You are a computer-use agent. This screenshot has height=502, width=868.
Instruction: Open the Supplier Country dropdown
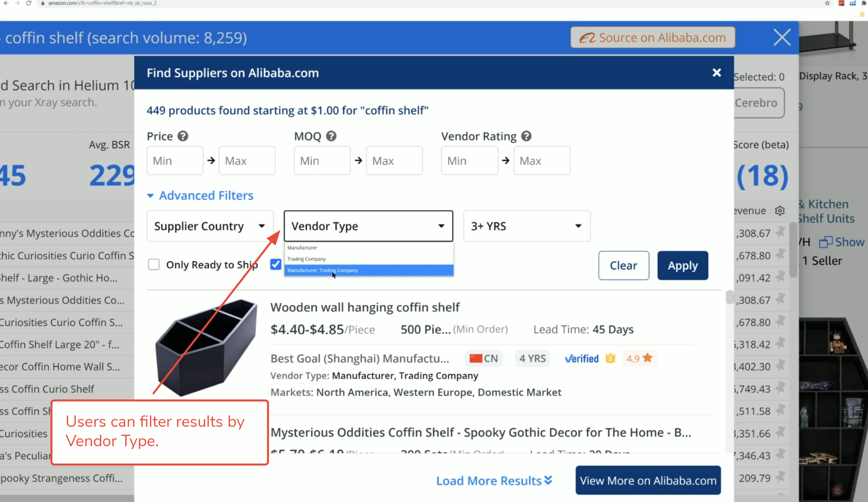tap(210, 226)
